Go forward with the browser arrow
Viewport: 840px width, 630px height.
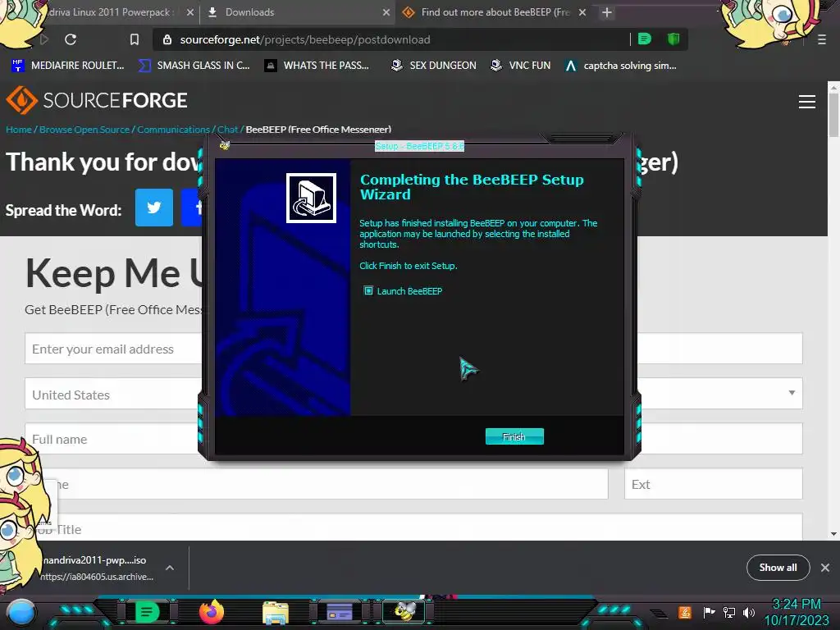44,39
